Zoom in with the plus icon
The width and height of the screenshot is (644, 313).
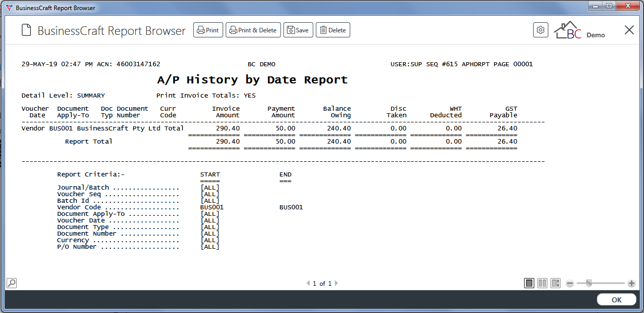coord(631,284)
